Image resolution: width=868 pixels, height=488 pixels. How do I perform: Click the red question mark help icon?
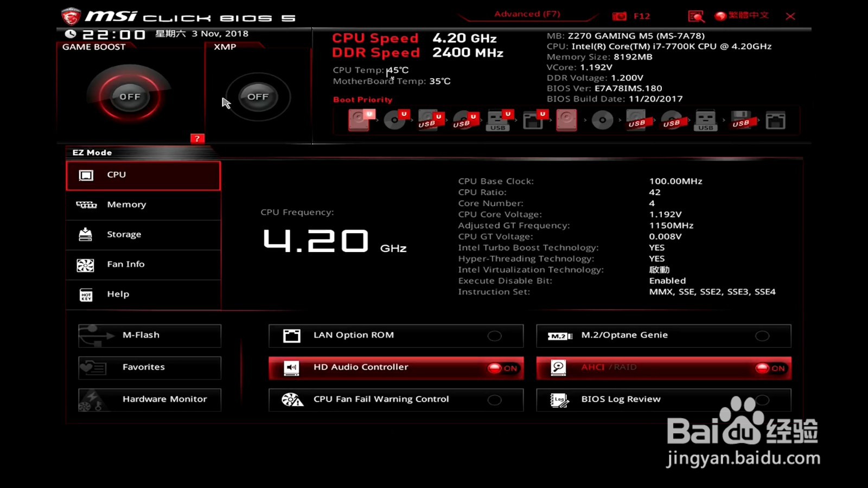click(197, 138)
